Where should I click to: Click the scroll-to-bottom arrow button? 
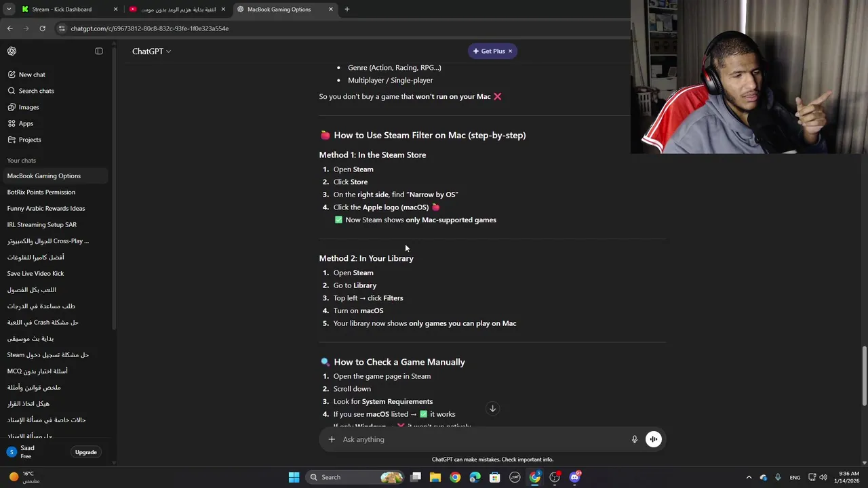[x=493, y=409]
